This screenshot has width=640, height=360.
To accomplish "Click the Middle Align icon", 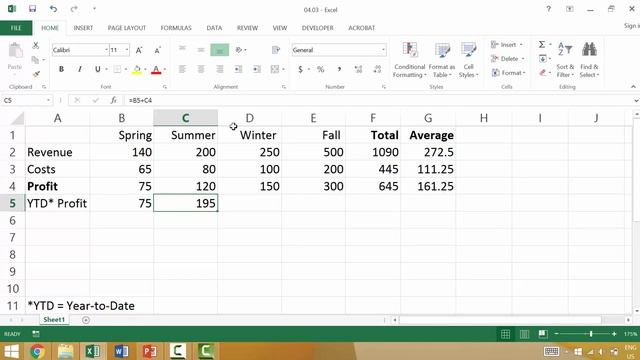I will point(201,49).
